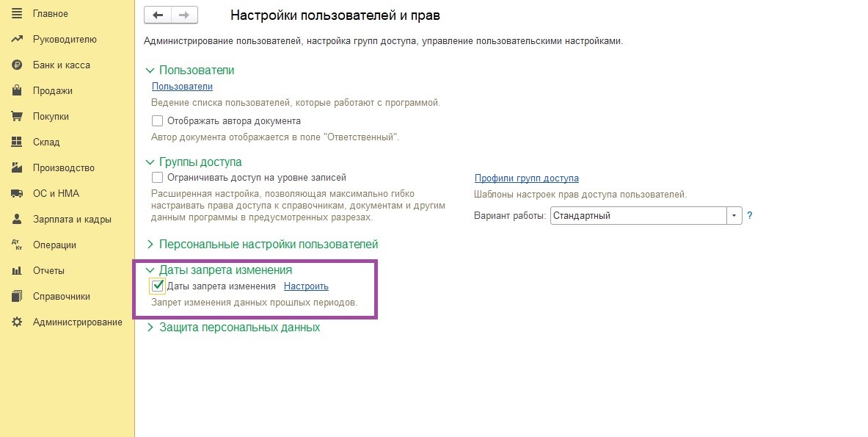Click the Вариант работы field showing Стандартный
The height and width of the screenshot is (437, 868).
[x=638, y=215]
